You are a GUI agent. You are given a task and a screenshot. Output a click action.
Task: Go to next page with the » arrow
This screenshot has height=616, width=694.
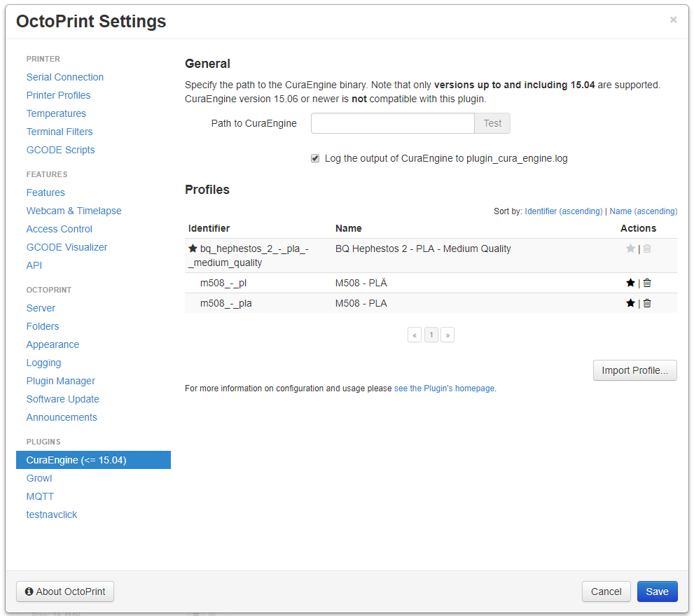[x=447, y=335]
